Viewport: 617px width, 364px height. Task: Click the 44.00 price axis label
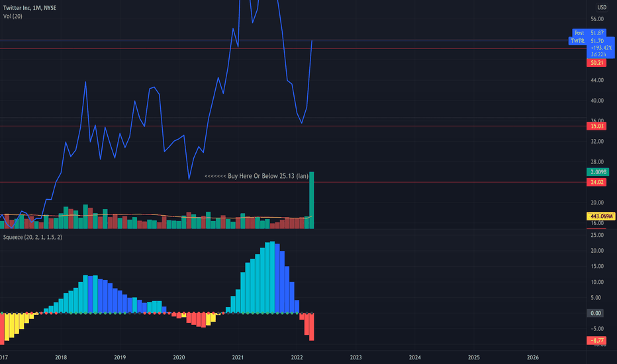tap(597, 80)
